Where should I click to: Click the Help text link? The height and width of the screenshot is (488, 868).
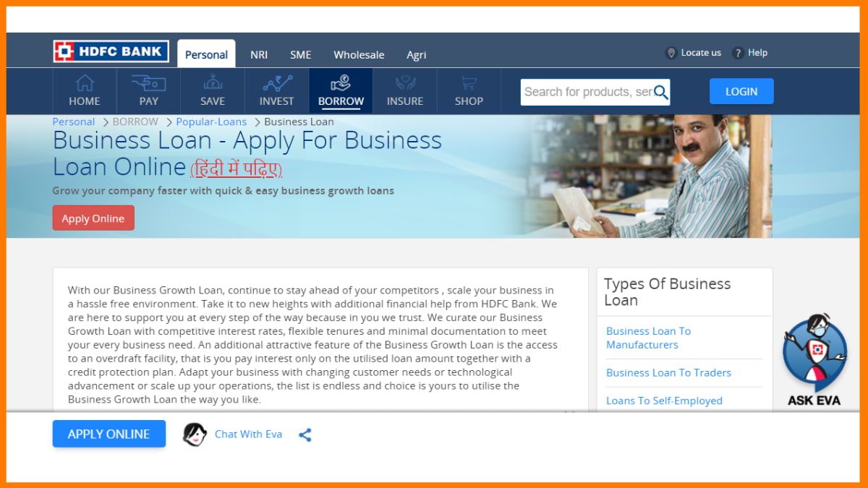757,53
